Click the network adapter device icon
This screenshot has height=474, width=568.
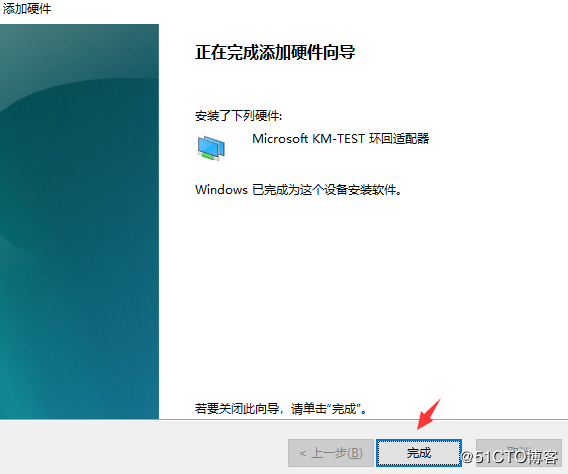(211, 148)
